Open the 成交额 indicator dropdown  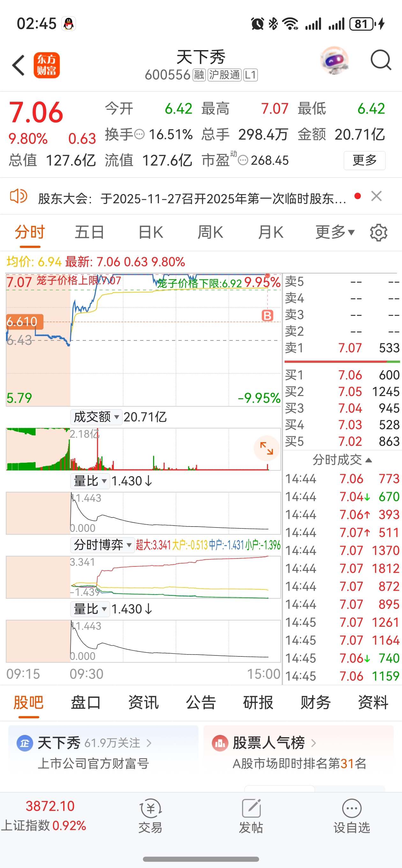(96, 417)
